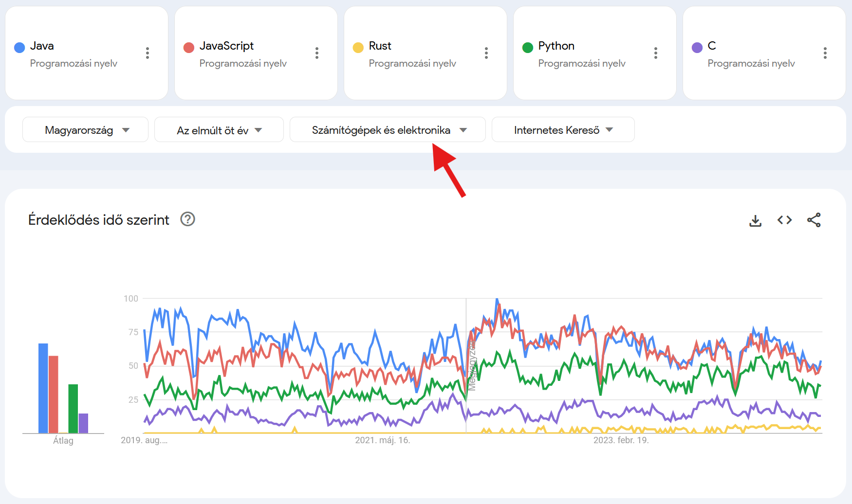Click the yellow Rust color dot

tap(358, 47)
